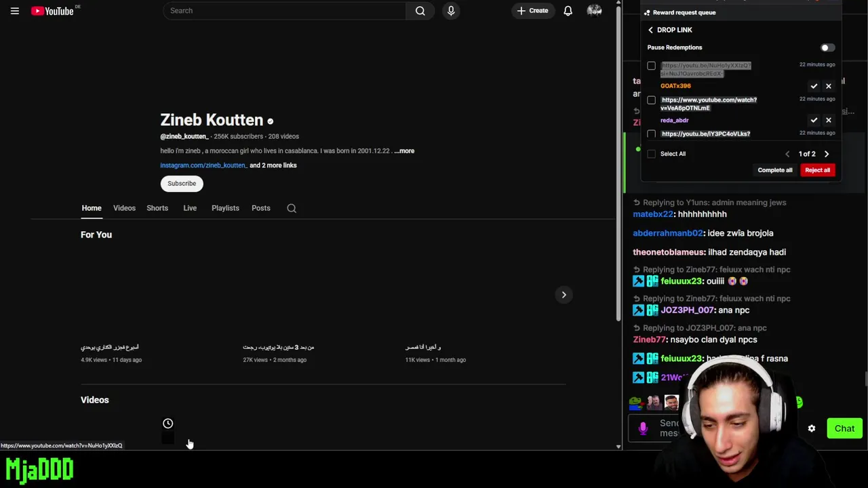Go back from DROP LINK
868x488 pixels.
(650, 30)
